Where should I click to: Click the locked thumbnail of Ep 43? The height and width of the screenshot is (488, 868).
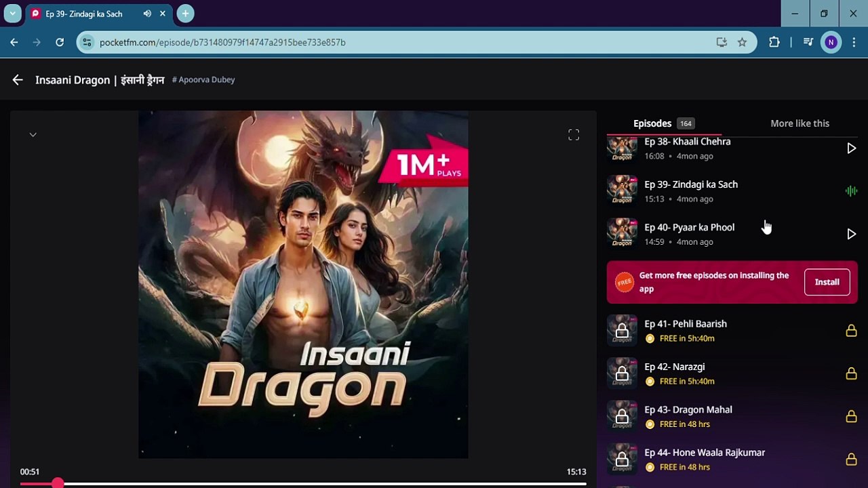[622, 416]
